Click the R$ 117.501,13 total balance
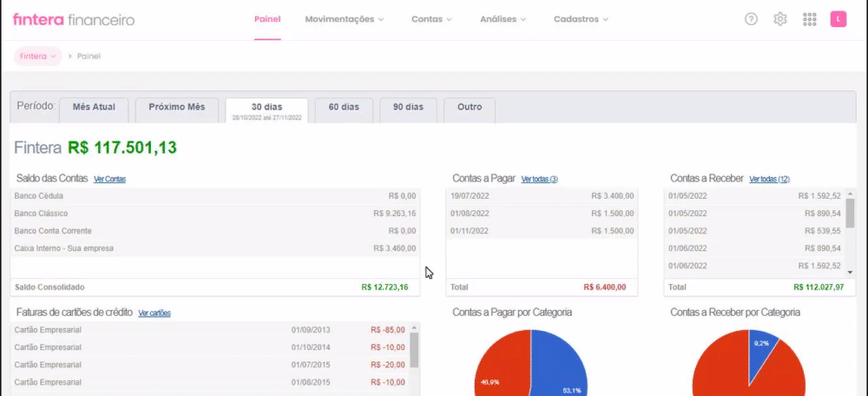 click(122, 148)
